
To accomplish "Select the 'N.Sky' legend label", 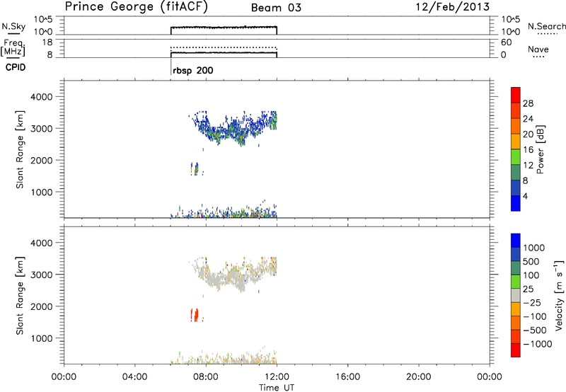I will point(13,26).
